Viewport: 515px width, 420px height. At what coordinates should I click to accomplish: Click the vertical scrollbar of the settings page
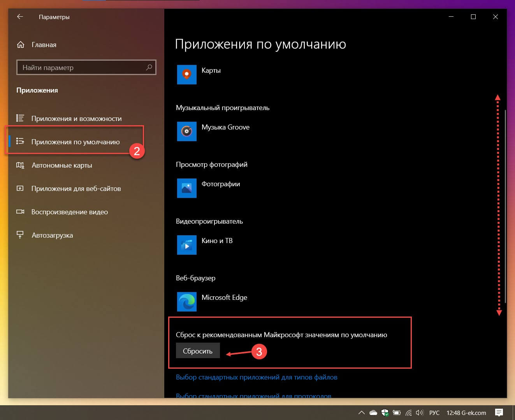(x=505, y=206)
